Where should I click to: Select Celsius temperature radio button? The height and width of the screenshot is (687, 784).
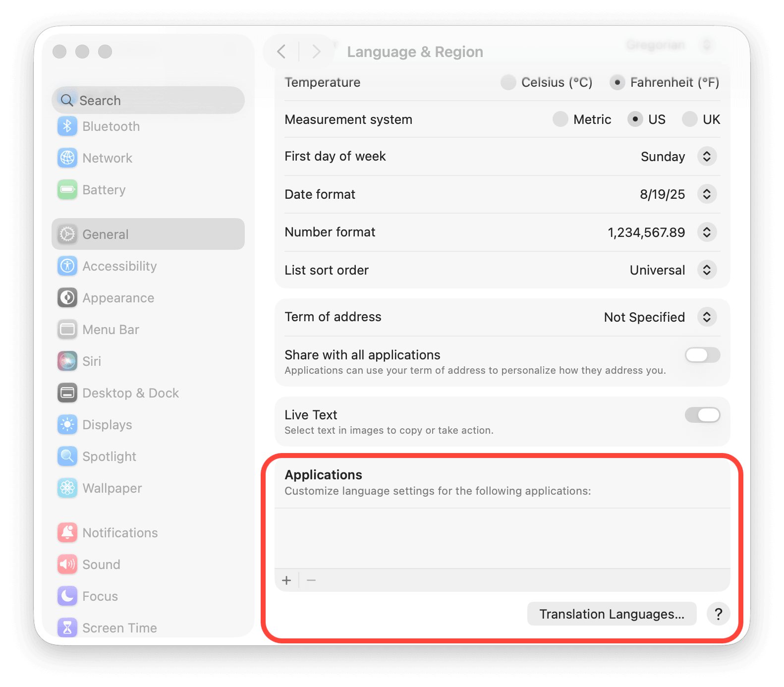pyautogui.click(x=508, y=82)
